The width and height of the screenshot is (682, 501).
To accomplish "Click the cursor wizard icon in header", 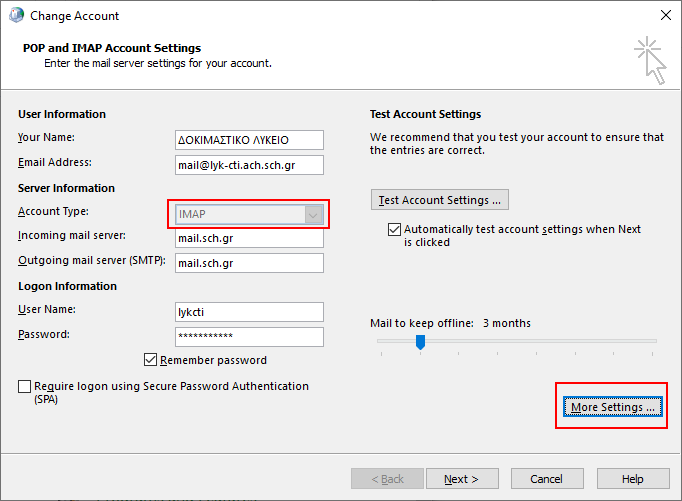I will 649,59.
